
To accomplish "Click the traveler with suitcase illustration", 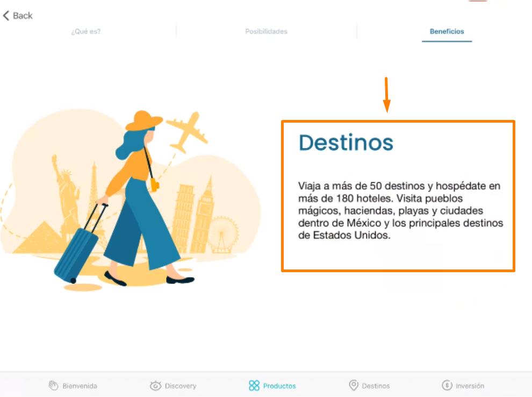I will click(x=130, y=200).
